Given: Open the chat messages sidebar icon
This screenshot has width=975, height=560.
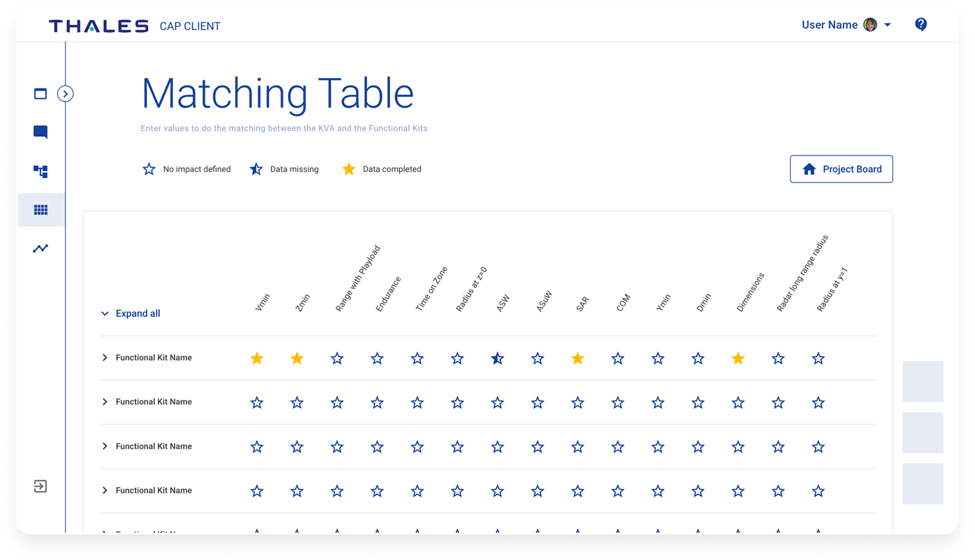Looking at the screenshot, I should [x=41, y=132].
